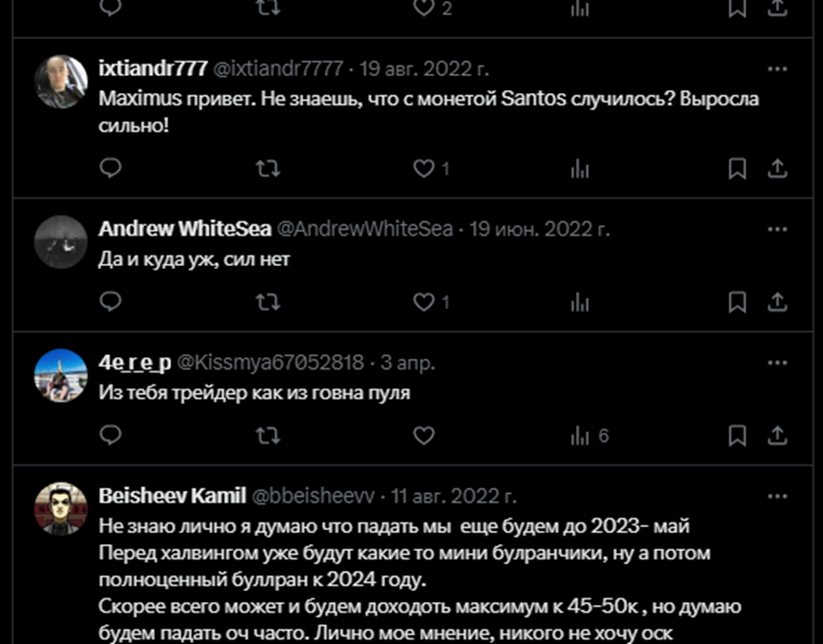This screenshot has height=644, width=823.
Task: Open more options for Beisheev Kamil's tweet
Action: [777, 496]
